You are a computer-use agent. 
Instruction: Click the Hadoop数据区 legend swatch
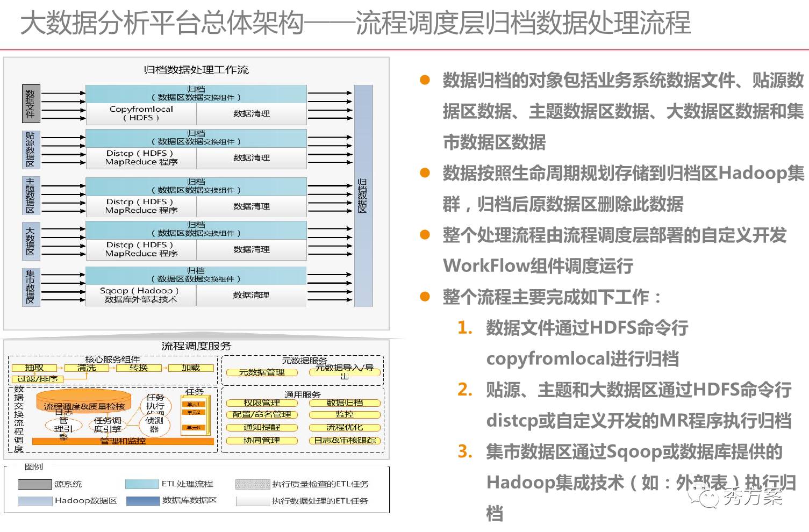coord(35,501)
